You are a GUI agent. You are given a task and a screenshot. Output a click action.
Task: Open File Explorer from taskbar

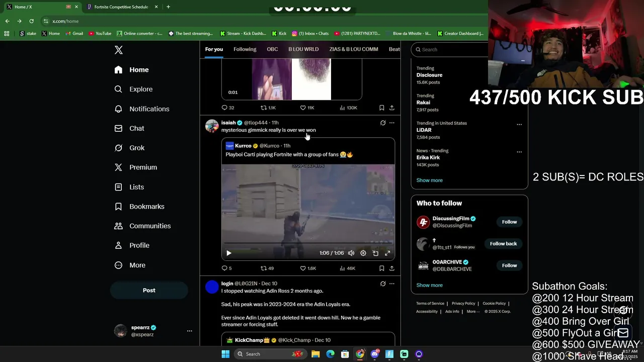coord(315,354)
